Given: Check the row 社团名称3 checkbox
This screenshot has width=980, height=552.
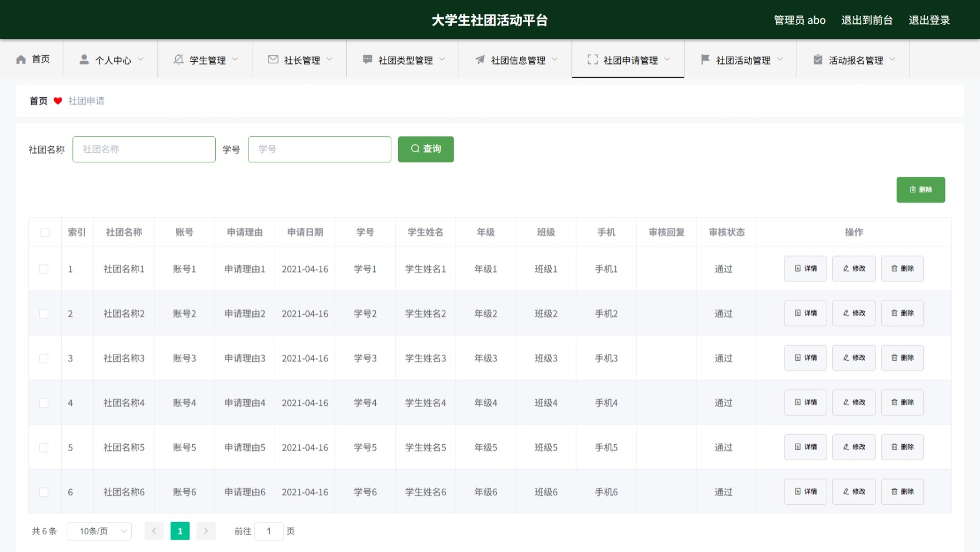Looking at the screenshot, I should pos(44,359).
